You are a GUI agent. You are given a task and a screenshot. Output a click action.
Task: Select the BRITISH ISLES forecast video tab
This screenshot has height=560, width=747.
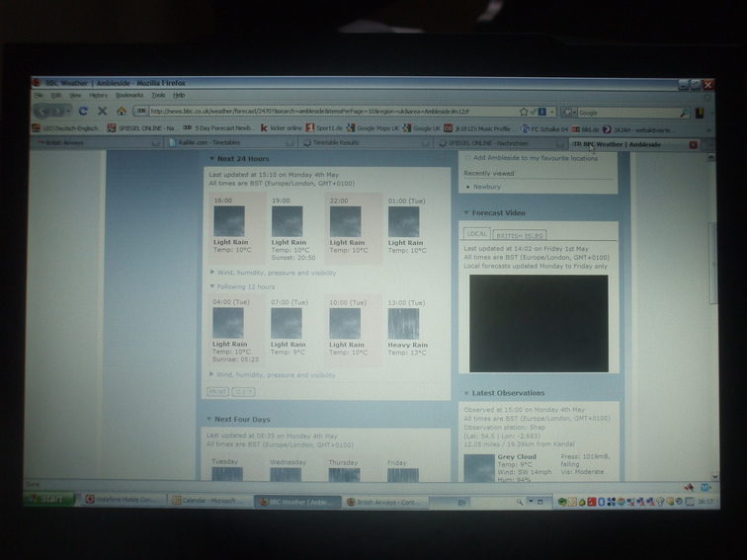click(x=520, y=235)
